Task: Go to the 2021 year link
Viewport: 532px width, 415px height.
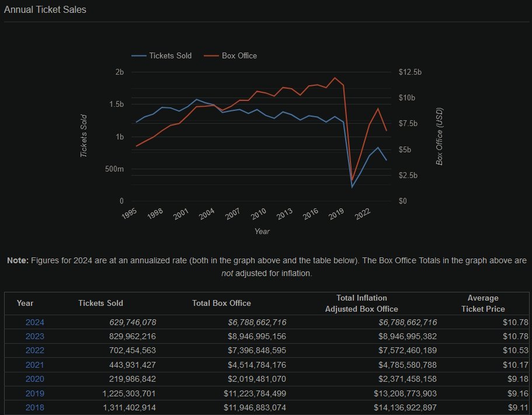Action: click(34, 365)
